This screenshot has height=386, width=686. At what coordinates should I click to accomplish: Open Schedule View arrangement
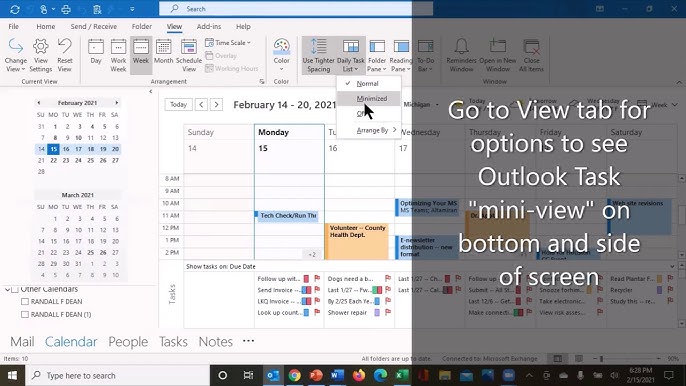[x=189, y=55]
